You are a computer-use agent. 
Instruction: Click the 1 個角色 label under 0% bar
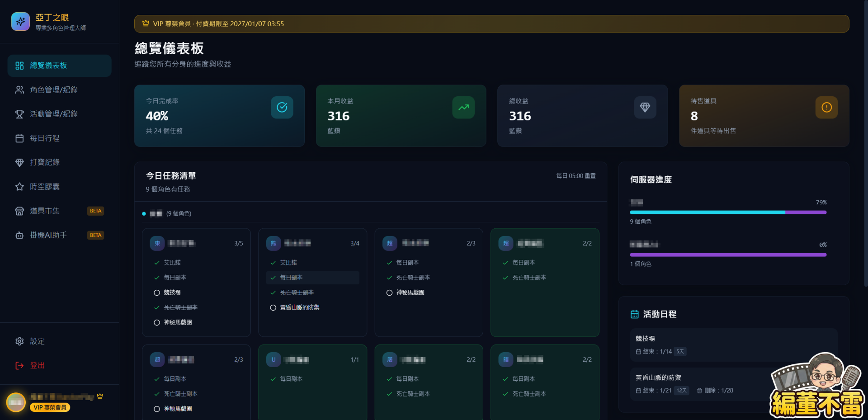point(641,264)
